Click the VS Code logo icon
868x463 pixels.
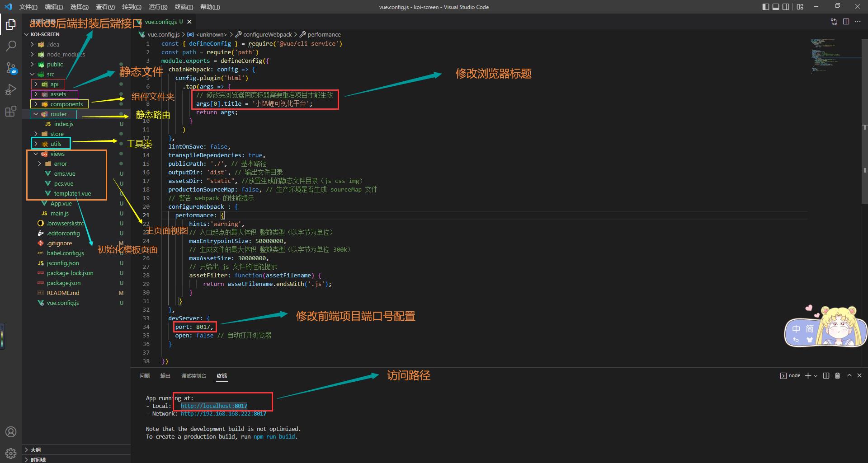pos(8,7)
